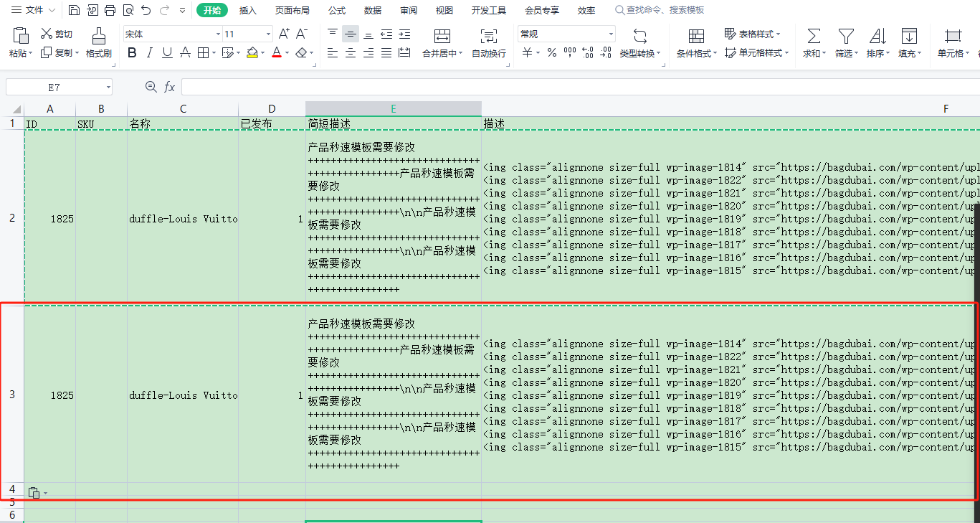
Task: Open the 数据 ribbon tab
Action: [x=372, y=10]
